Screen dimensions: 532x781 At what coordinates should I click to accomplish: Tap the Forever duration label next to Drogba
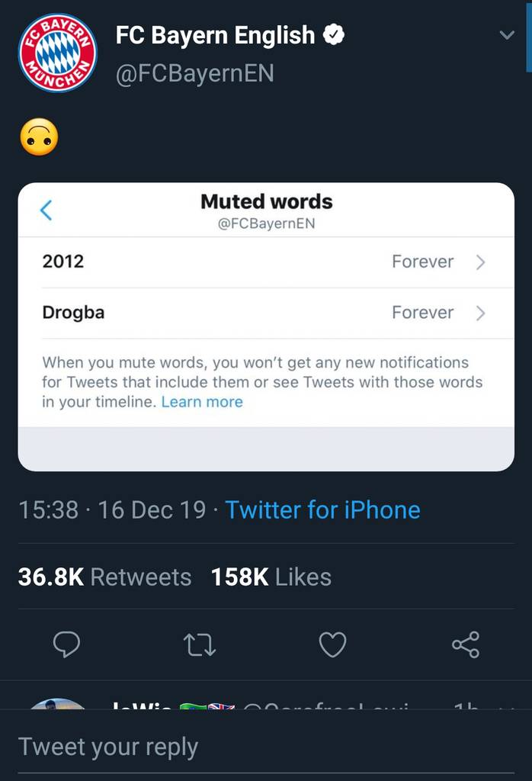(x=422, y=313)
